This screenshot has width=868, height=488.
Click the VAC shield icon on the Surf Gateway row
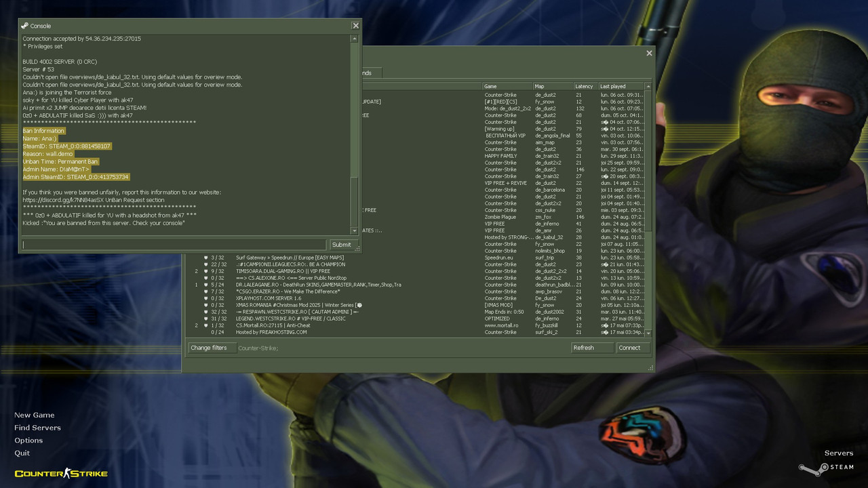click(205, 258)
